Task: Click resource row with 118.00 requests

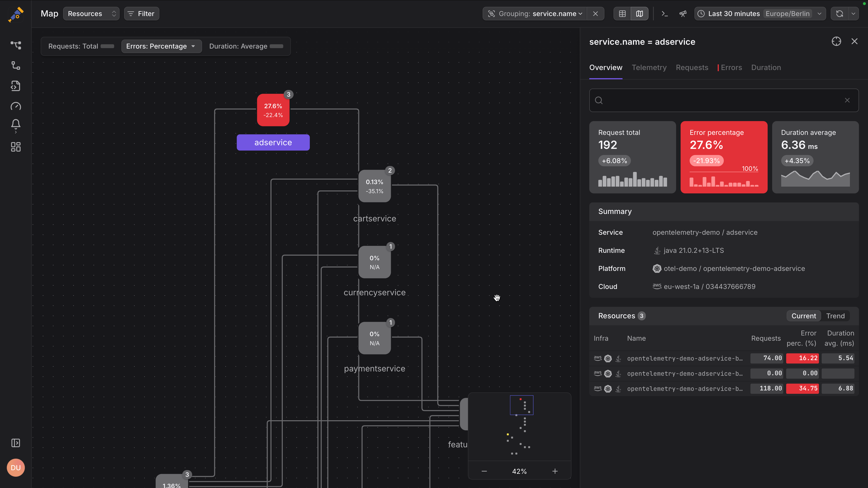Action: pos(724,388)
